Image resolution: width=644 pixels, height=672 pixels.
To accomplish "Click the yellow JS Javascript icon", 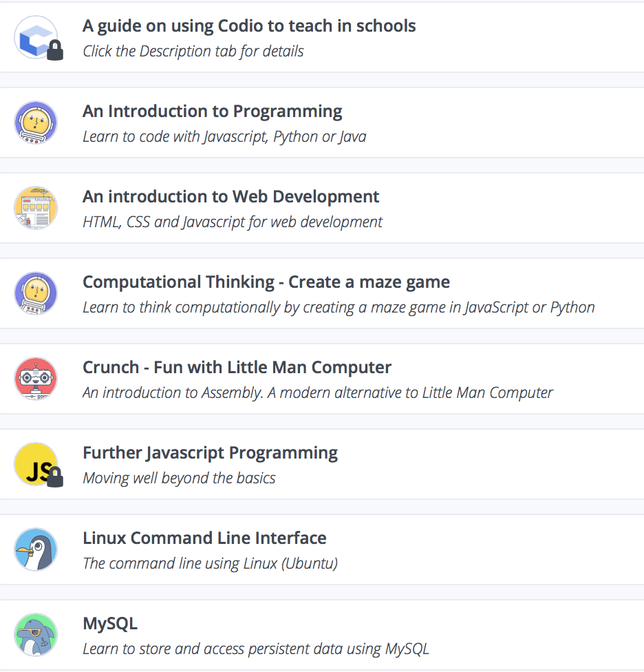I will [x=34, y=464].
